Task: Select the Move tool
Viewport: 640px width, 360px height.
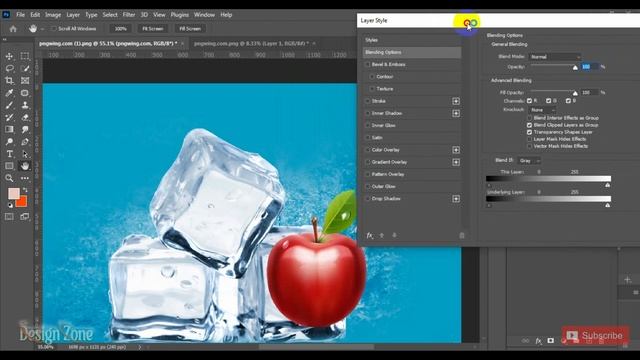Action: click(9, 56)
